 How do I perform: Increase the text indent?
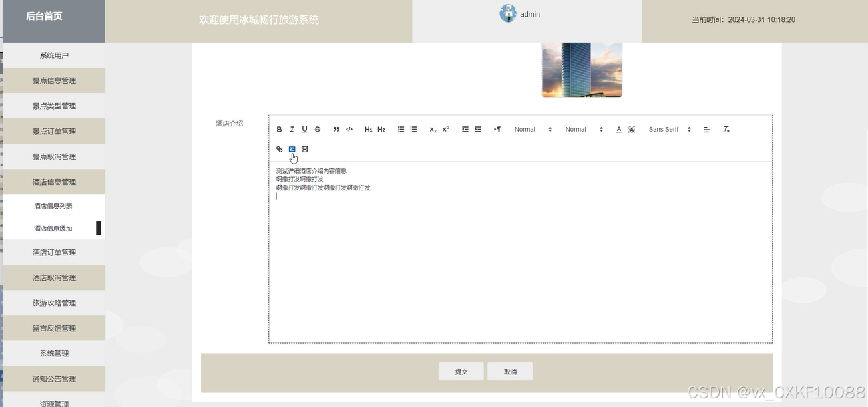click(x=477, y=130)
